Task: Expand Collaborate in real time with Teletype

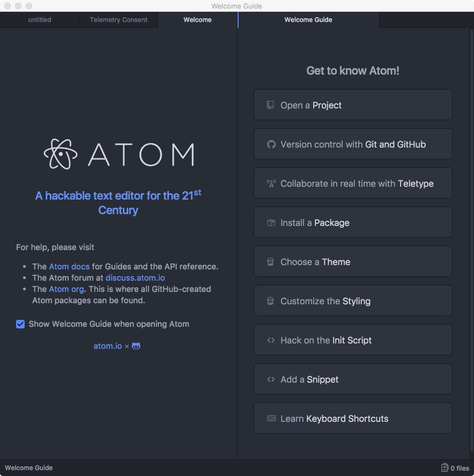Action: [x=353, y=183]
